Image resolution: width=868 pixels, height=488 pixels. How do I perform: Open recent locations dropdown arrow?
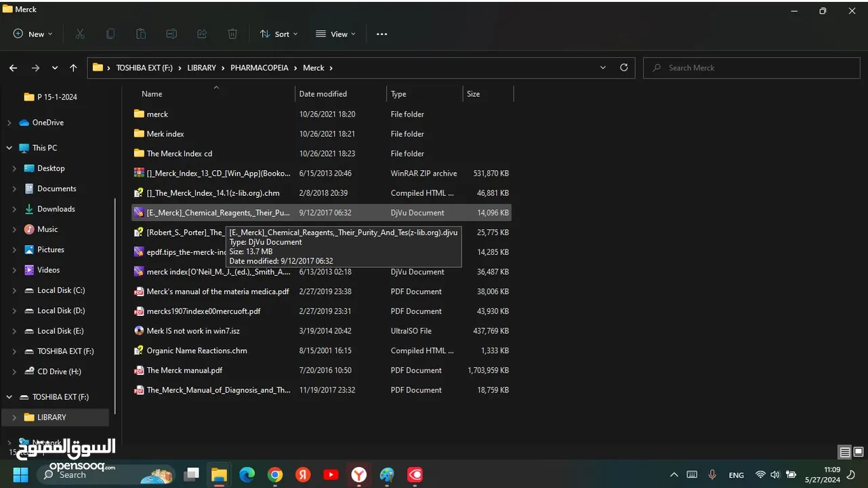coord(55,68)
